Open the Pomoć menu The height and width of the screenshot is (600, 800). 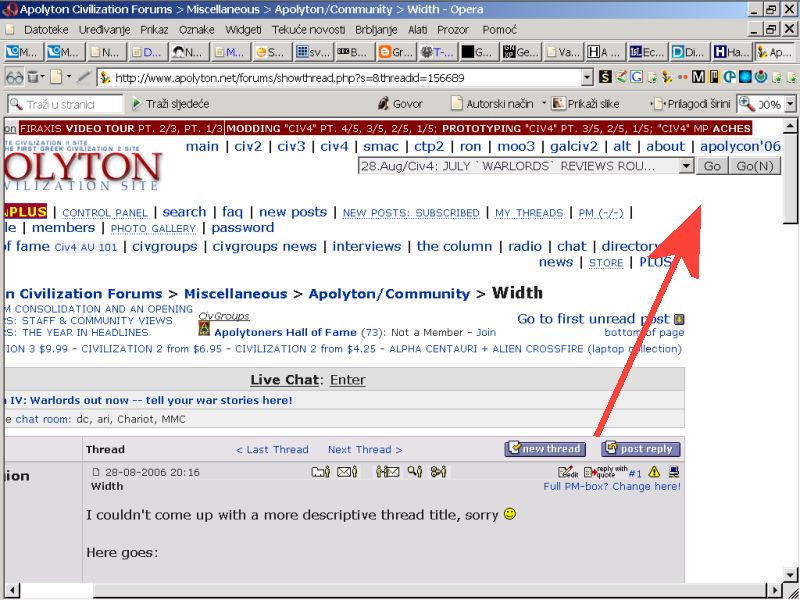(499, 30)
